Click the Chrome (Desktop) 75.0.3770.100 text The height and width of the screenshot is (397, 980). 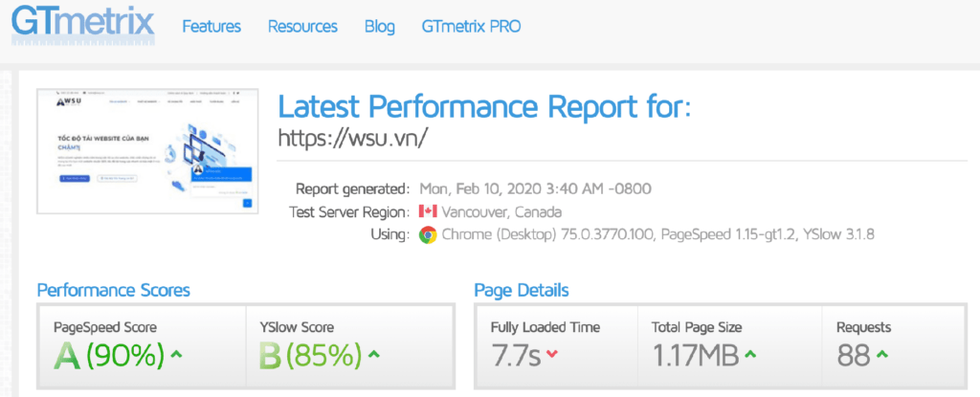pyautogui.click(x=547, y=235)
